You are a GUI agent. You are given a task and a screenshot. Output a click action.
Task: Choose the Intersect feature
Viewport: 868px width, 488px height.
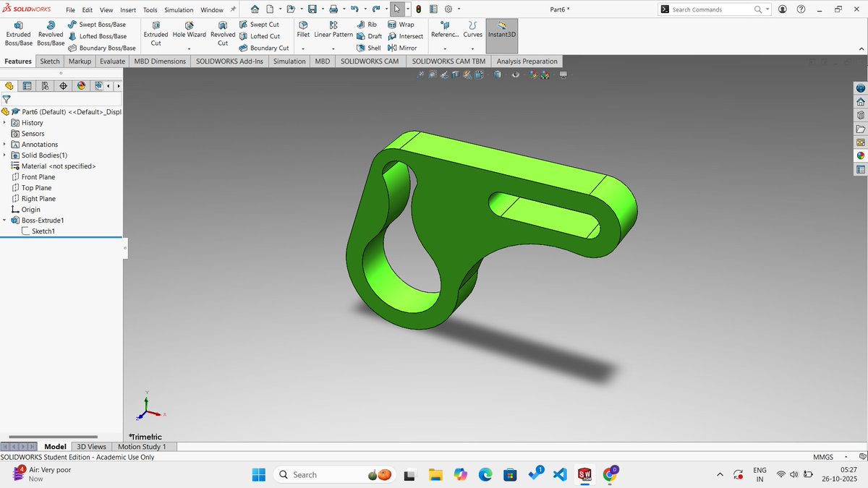(405, 36)
